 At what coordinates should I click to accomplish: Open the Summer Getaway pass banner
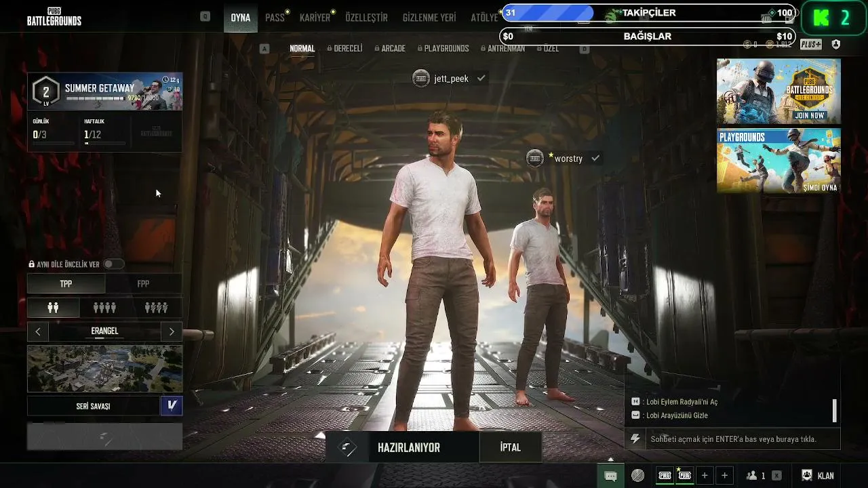pyautogui.click(x=104, y=91)
